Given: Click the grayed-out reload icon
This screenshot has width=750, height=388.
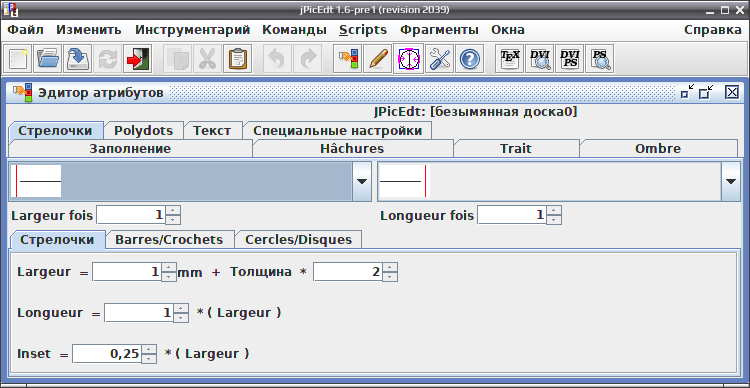Looking at the screenshot, I should click(x=108, y=59).
